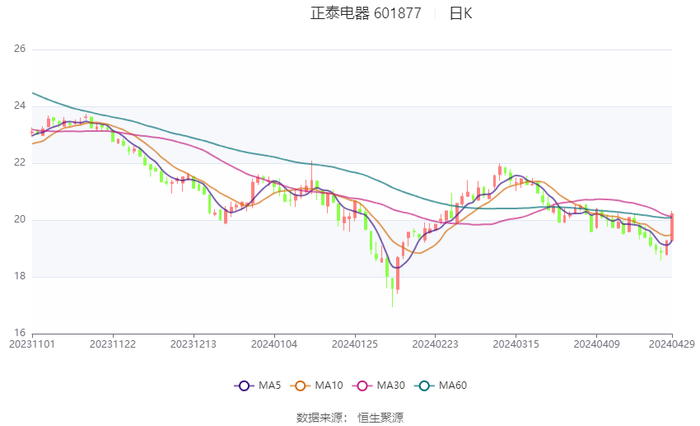Select the 20240104 date on the axis

[273, 343]
